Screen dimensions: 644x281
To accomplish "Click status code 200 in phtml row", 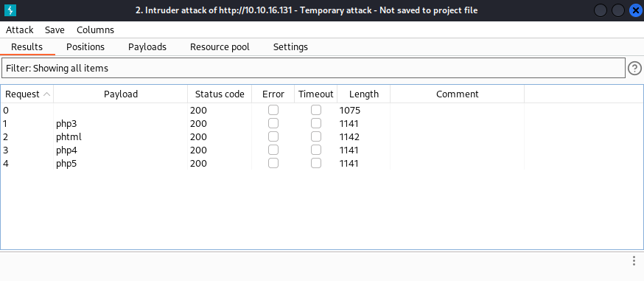I will click(x=198, y=136).
